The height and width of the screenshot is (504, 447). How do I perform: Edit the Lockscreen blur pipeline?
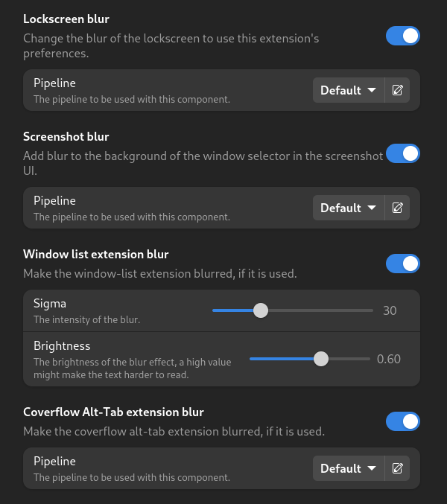(x=397, y=90)
